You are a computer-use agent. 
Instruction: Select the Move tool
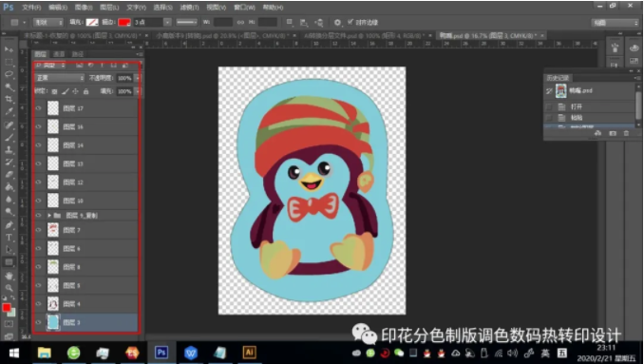click(9, 49)
